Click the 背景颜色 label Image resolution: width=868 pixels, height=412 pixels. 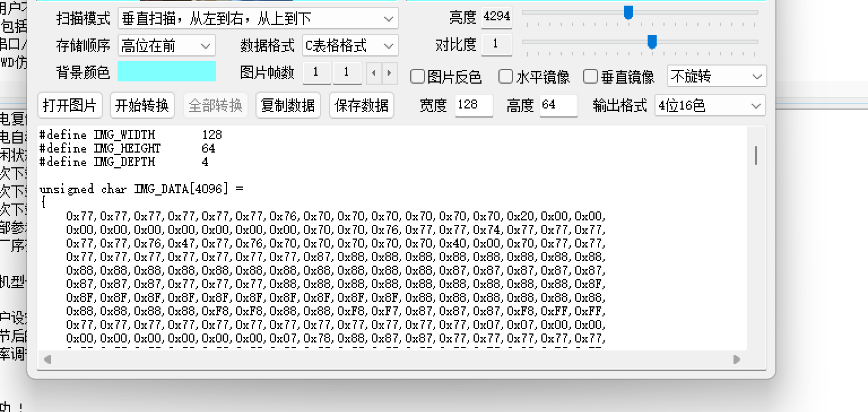83,72
